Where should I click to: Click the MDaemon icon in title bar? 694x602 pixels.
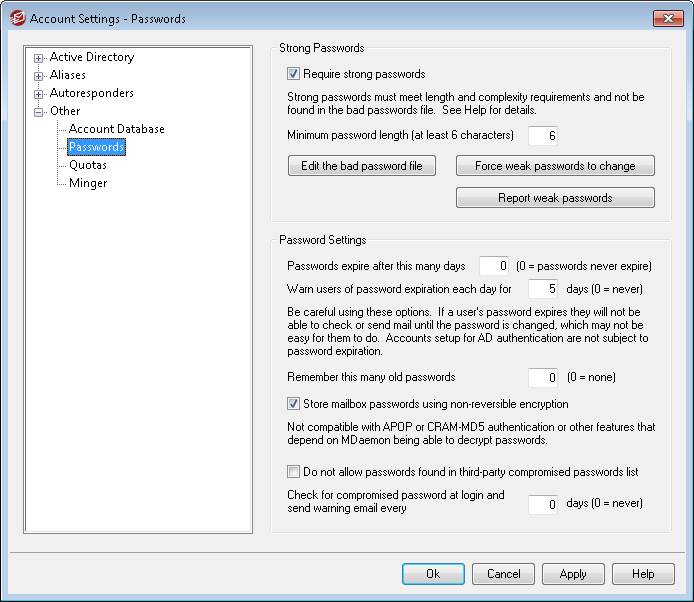(18, 18)
